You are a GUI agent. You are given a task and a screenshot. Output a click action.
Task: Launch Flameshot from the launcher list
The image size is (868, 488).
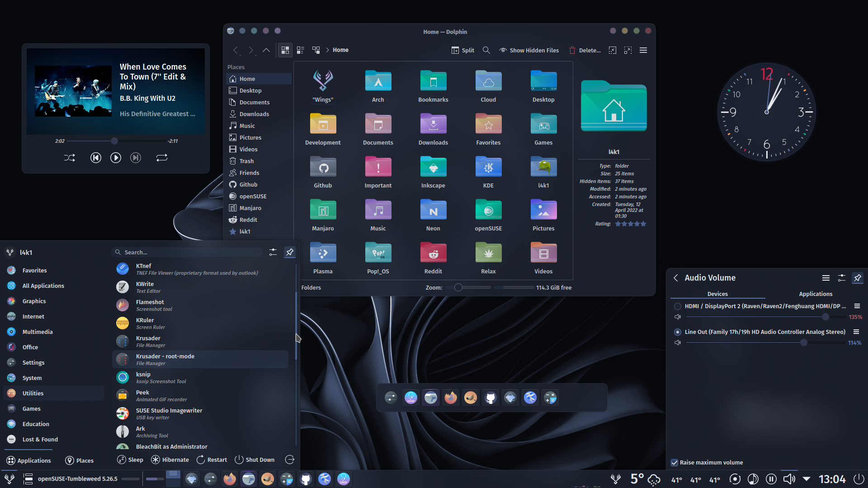[200, 305]
